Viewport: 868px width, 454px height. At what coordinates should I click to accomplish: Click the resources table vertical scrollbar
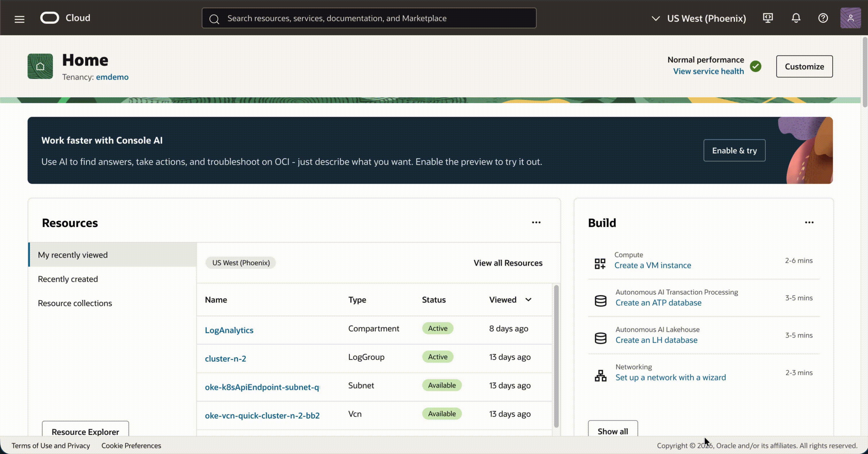pos(556,356)
